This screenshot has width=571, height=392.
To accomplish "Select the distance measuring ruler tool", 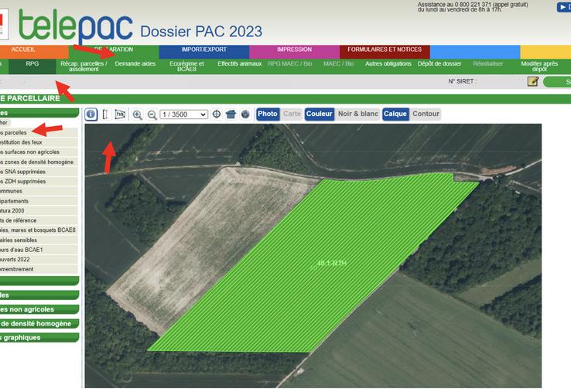I will [105, 114].
